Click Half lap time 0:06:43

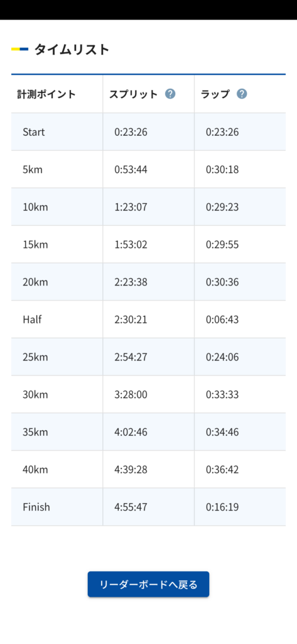[x=222, y=319]
